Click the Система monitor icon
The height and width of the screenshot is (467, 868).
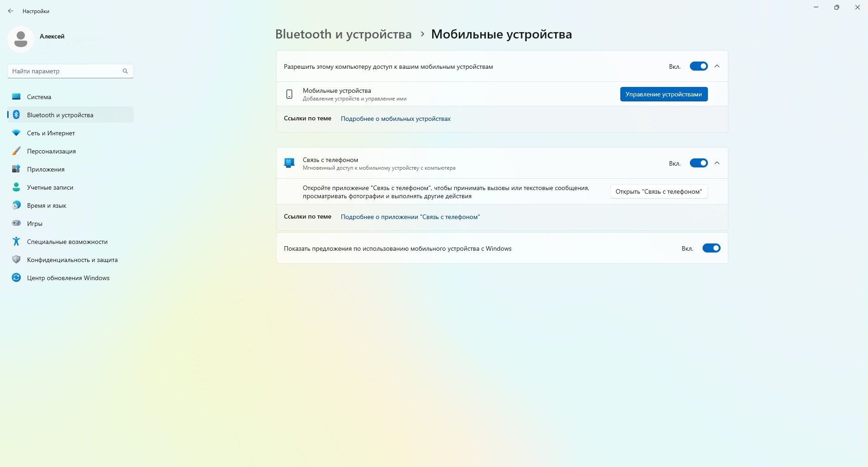coord(16,97)
